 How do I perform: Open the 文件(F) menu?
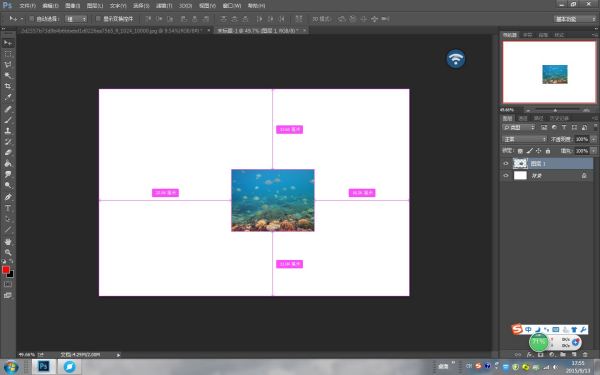click(27, 6)
